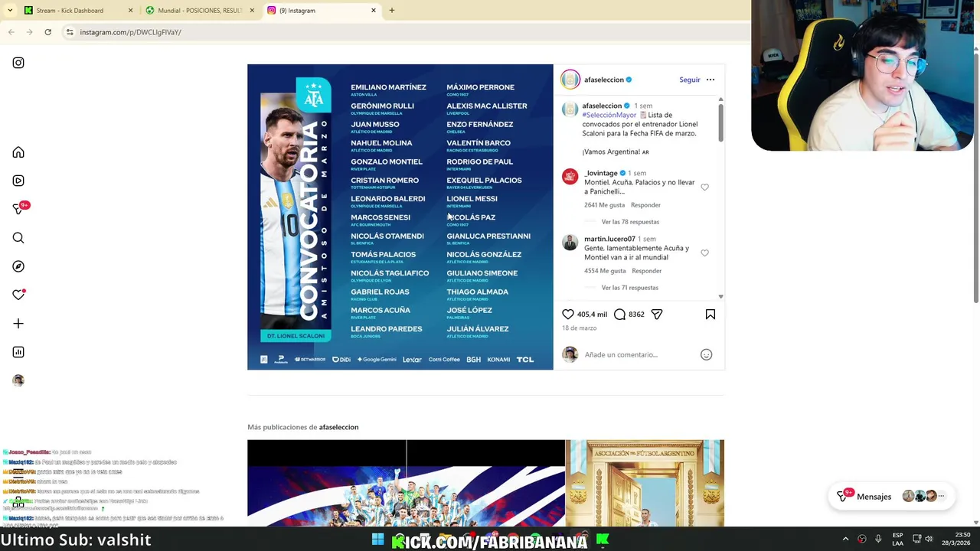Open Explore compass in the sidebar
This screenshot has height=551, width=980.
tap(18, 266)
